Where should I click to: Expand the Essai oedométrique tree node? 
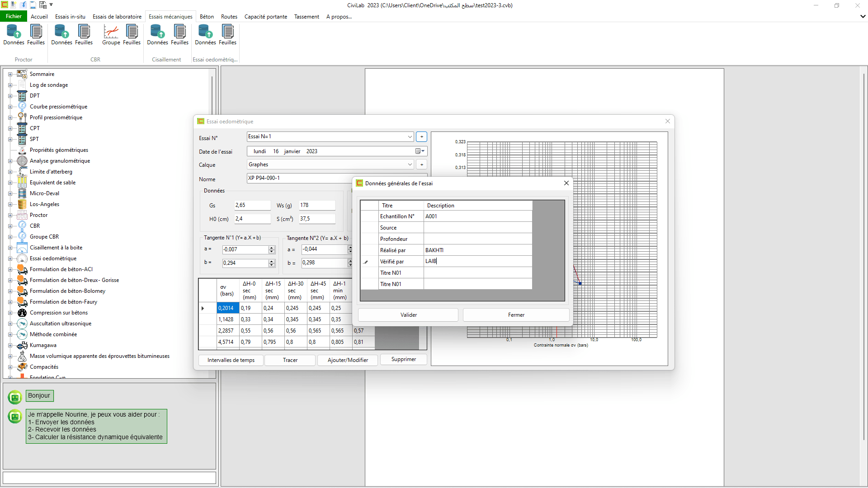10,258
